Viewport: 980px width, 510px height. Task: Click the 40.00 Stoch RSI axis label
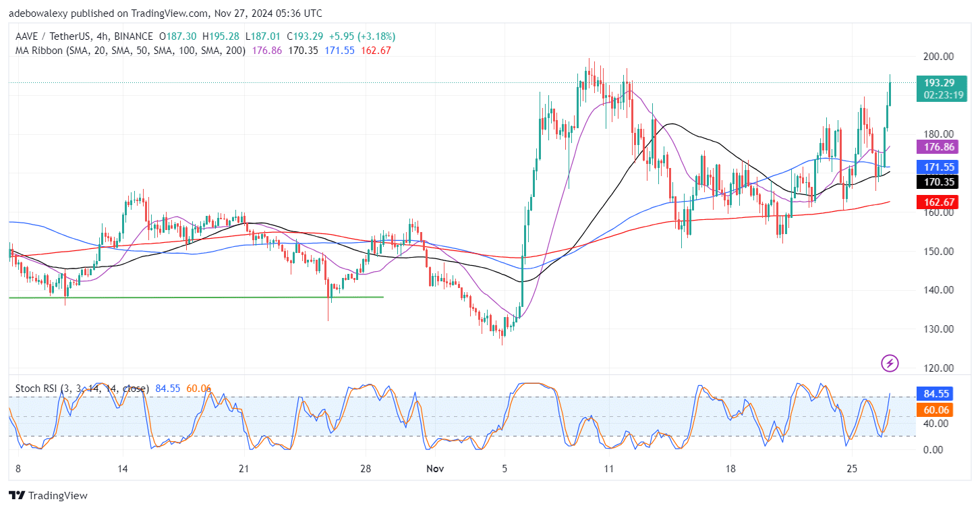(x=936, y=424)
